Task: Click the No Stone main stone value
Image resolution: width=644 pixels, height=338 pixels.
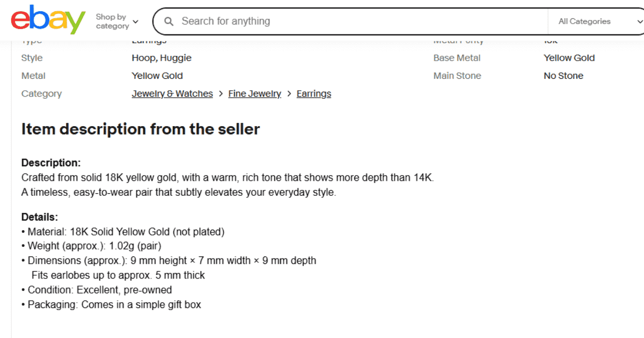Action: coord(563,76)
